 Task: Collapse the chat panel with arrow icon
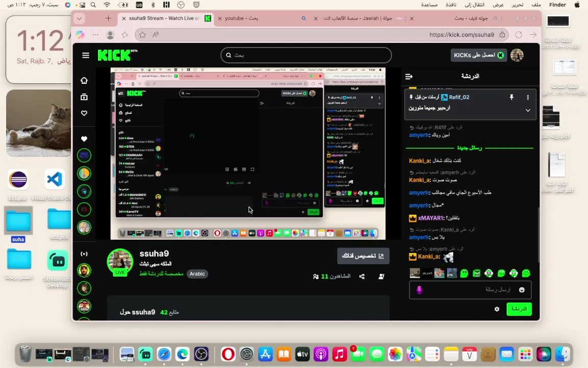click(409, 76)
